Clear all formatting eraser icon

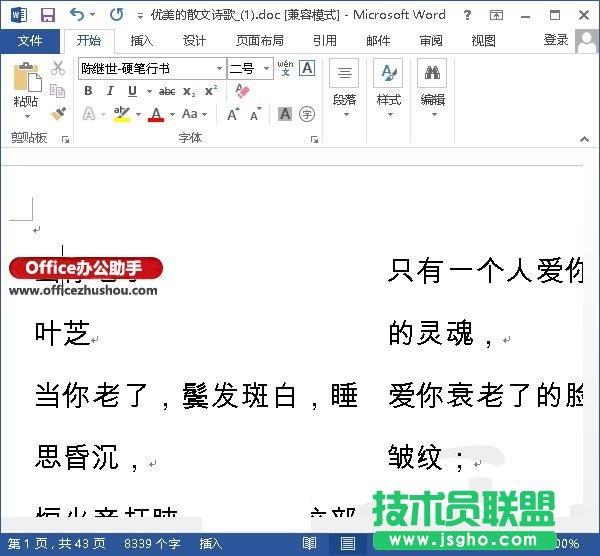(x=242, y=91)
